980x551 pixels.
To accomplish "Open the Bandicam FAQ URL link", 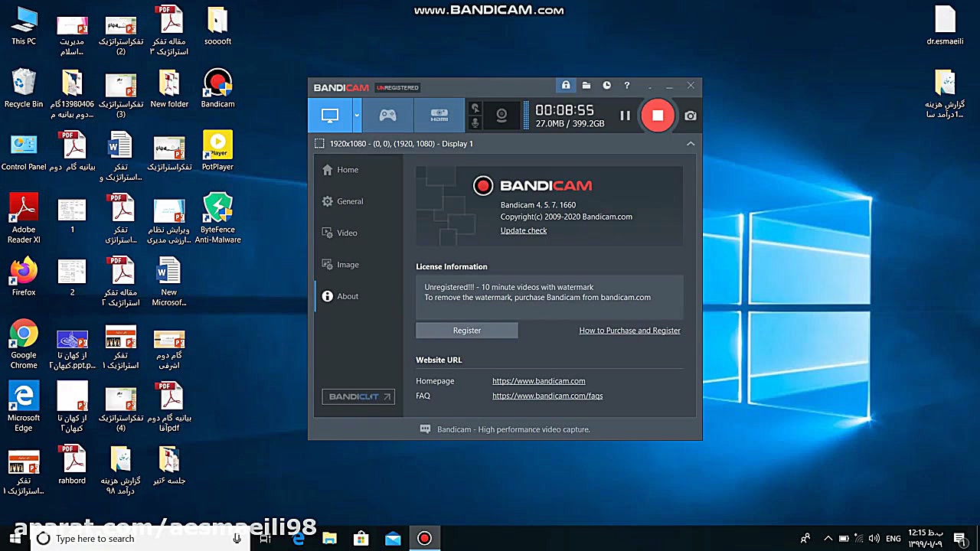I will pyautogui.click(x=547, y=396).
